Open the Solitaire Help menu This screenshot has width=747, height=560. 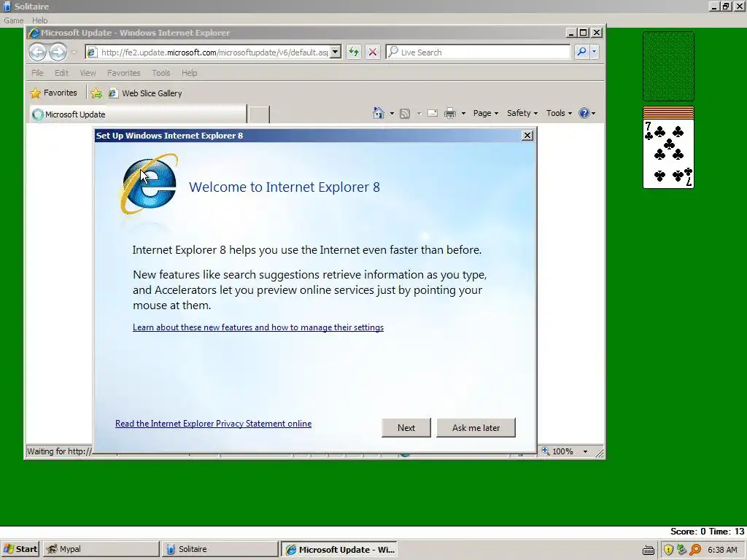[x=40, y=20]
